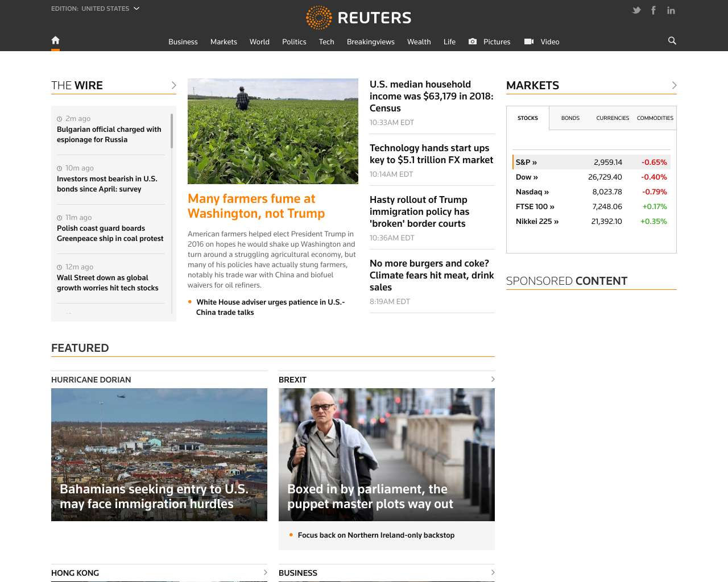Open the Reuters Facebook page
The image size is (728, 582).
pyautogui.click(x=653, y=10)
